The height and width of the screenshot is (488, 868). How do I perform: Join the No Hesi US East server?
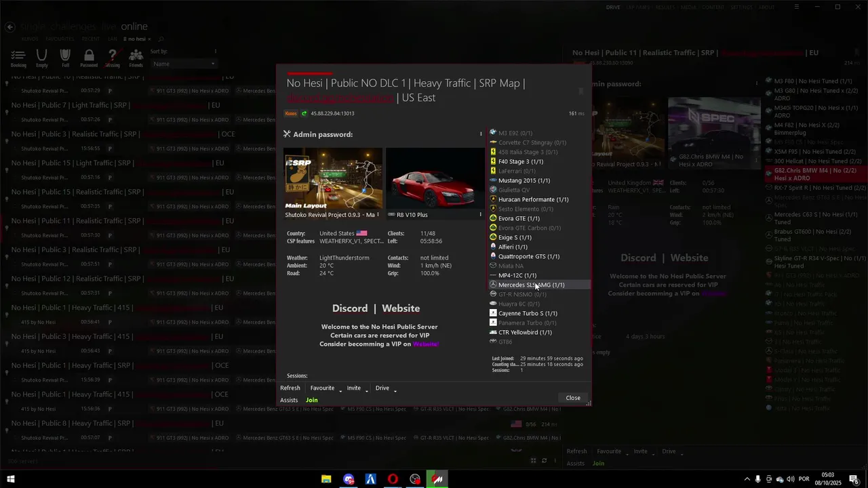point(311,400)
